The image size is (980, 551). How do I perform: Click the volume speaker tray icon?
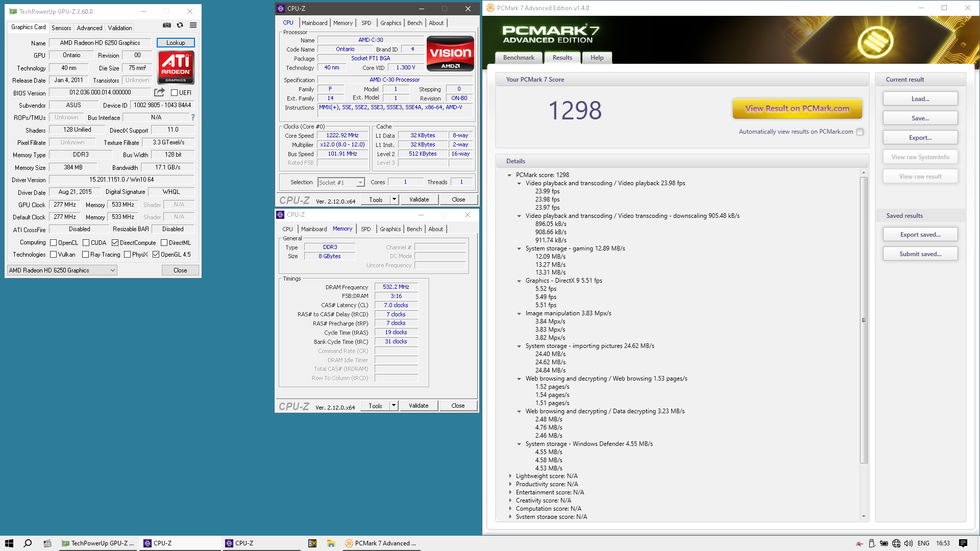pos(909,543)
